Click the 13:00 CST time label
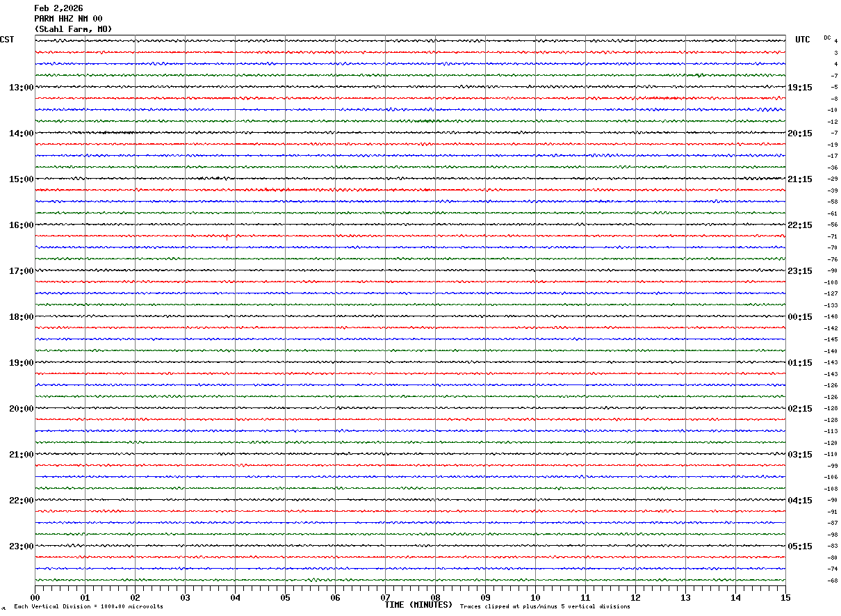This screenshot has height=616, width=841. point(21,88)
